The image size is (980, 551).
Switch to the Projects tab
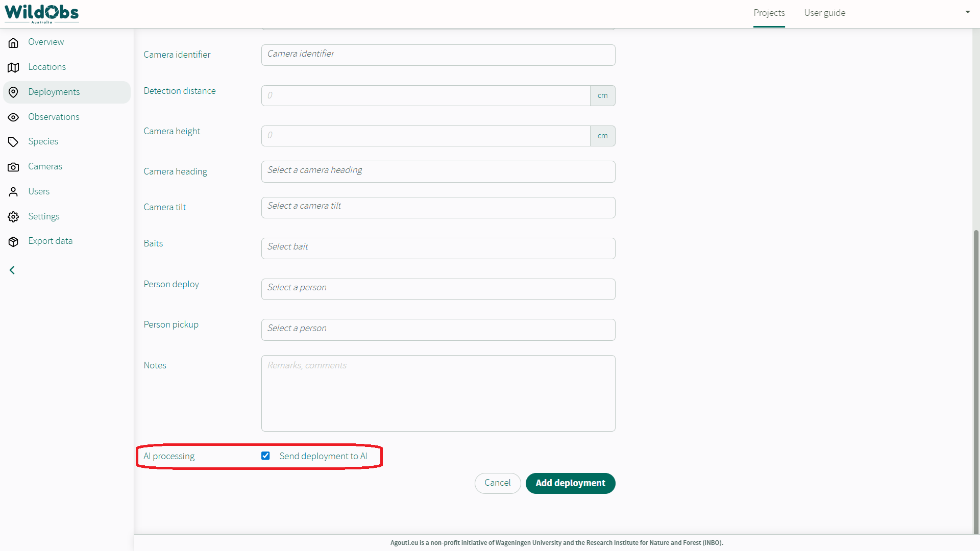pos(769,13)
